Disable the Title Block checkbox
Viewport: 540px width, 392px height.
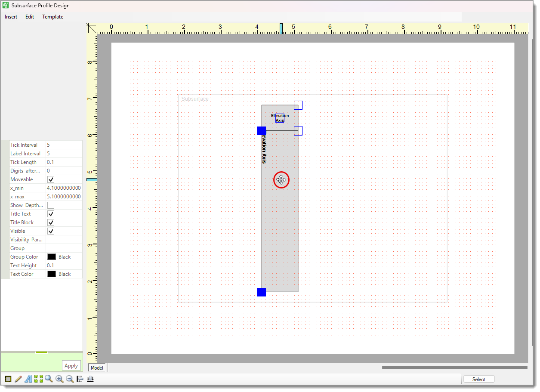(x=50, y=222)
